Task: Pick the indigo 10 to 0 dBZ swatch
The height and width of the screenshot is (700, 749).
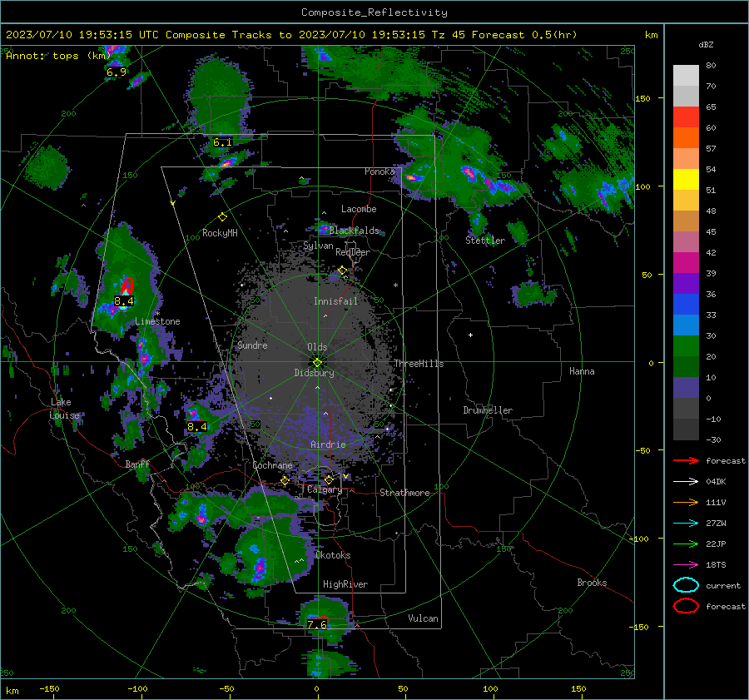Action: click(x=686, y=388)
